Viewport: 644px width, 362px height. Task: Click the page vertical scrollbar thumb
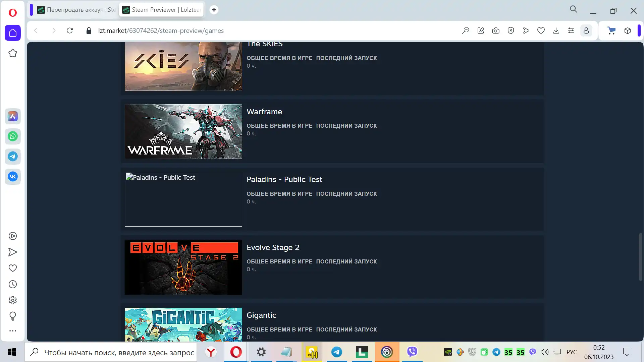(x=640, y=257)
